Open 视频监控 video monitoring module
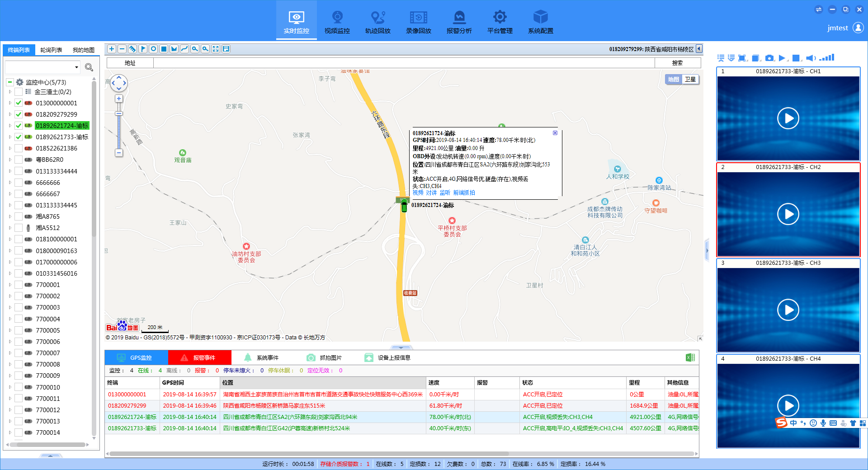 337,21
